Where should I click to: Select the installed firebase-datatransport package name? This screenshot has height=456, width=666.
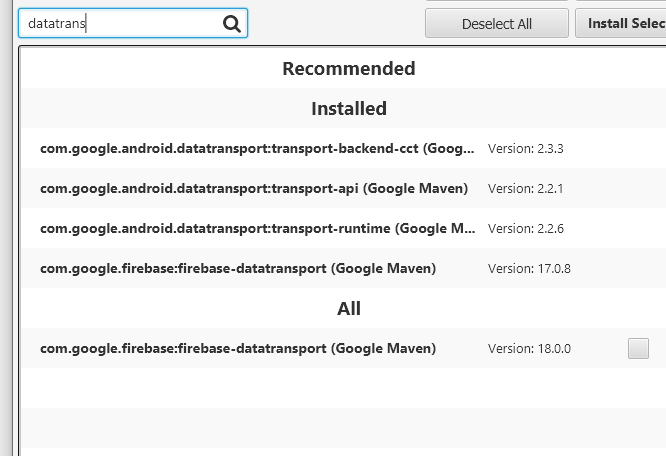click(x=238, y=268)
